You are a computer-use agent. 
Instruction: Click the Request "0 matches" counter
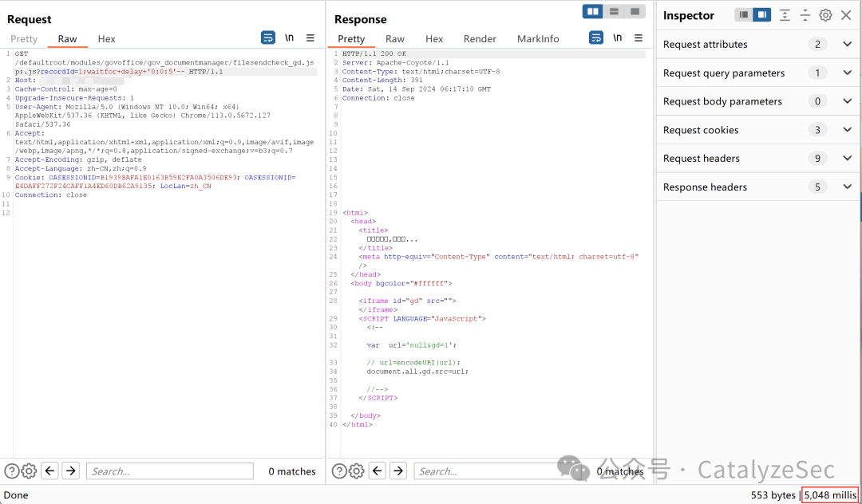tap(292, 471)
